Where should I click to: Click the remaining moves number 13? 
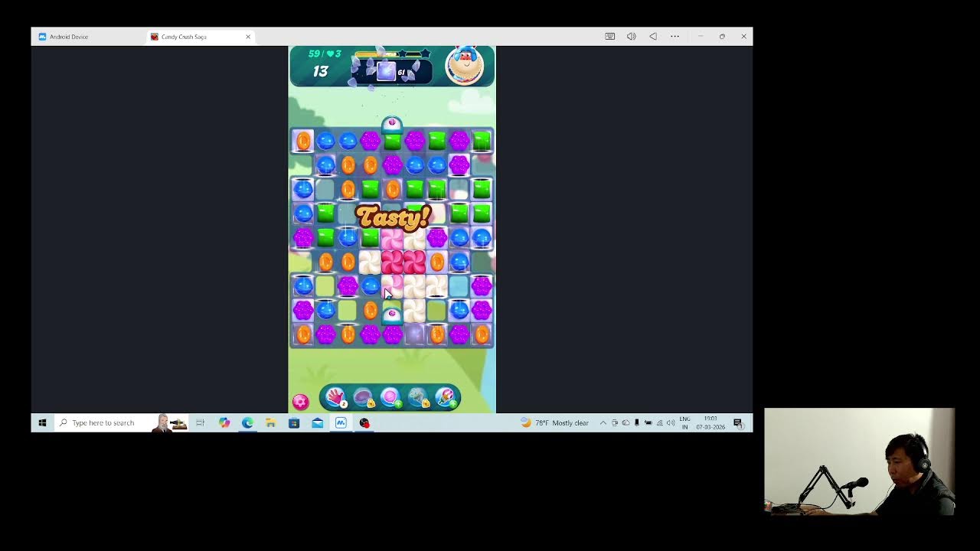coord(320,71)
